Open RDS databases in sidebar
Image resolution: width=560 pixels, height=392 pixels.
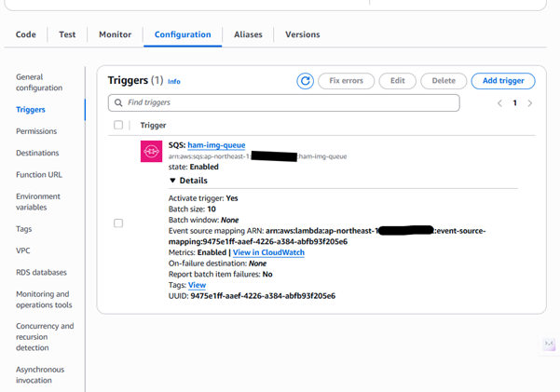(x=41, y=273)
